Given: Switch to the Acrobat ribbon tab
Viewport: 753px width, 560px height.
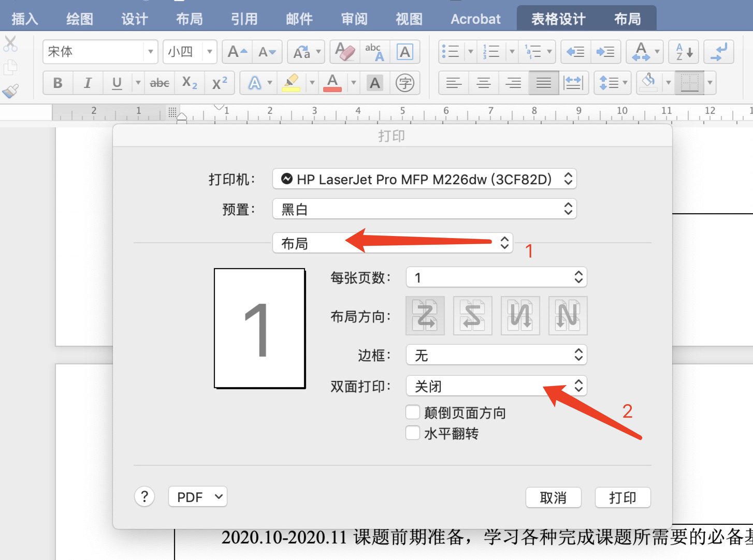Looking at the screenshot, I should pos(475,19).
